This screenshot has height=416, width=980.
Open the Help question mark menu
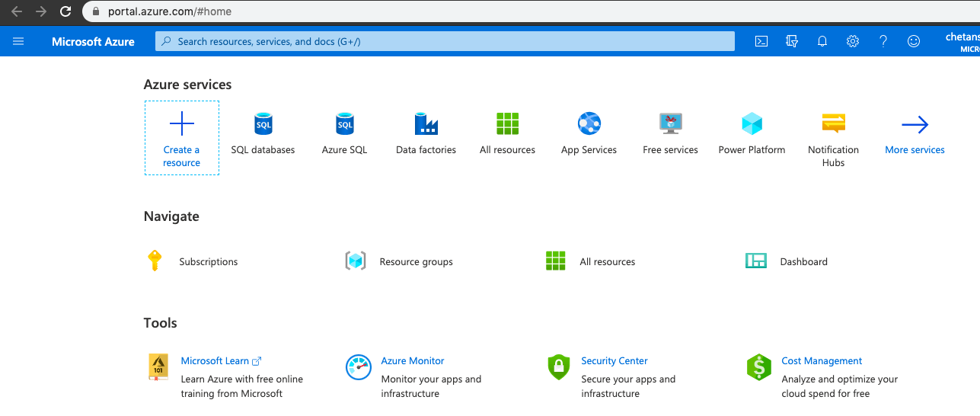pos(883,41)
